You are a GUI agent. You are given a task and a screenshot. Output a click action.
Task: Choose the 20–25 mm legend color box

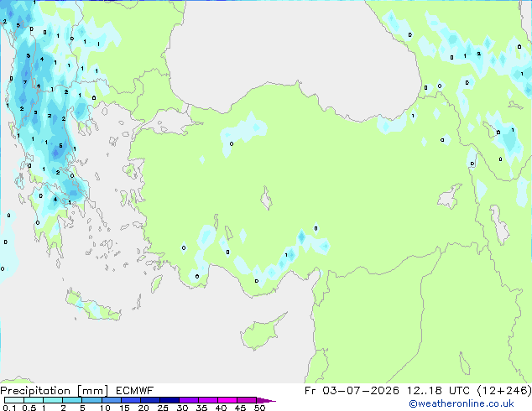pyautogui.click(x=149, y=400)
